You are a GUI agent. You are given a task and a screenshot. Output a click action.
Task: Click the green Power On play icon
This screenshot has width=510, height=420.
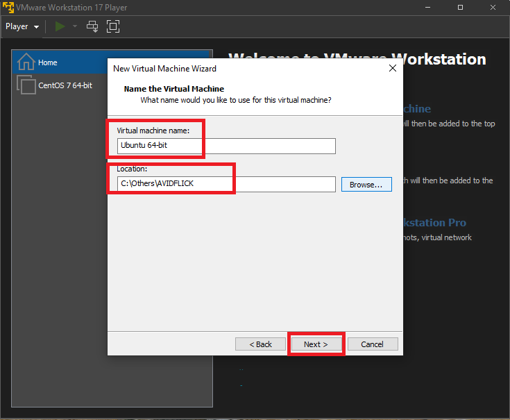coord(60,26)
